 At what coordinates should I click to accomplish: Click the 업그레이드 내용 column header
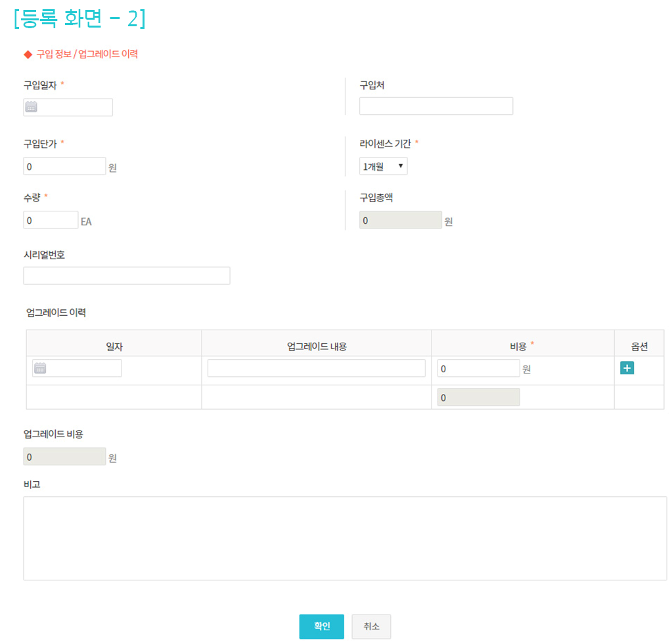tap(316, 346)
